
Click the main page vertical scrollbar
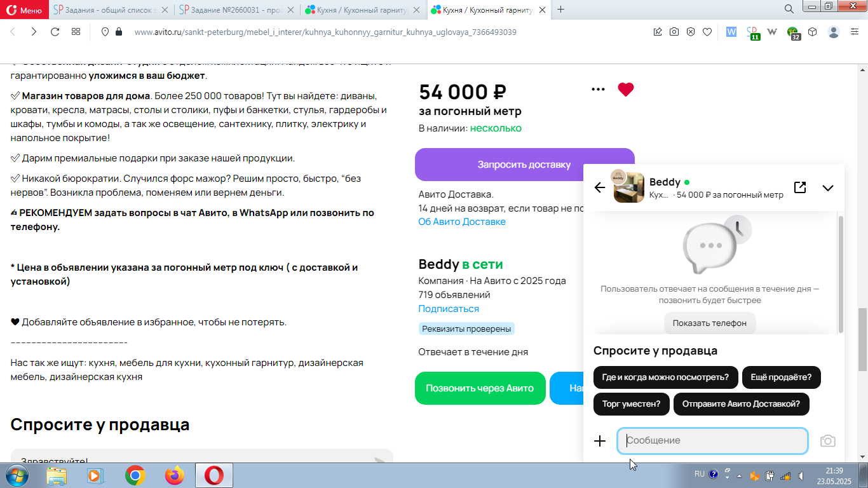point(862,339)
